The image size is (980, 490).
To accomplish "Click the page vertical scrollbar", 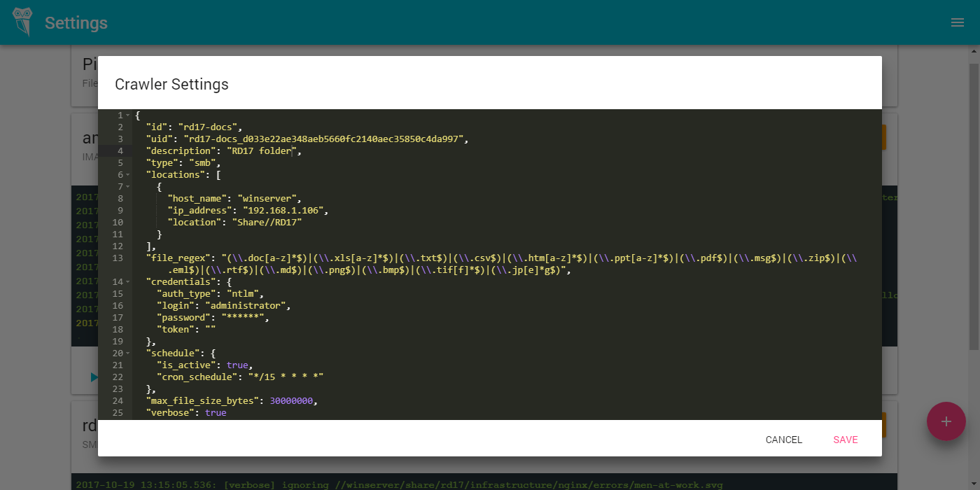I will click(974, 206).
